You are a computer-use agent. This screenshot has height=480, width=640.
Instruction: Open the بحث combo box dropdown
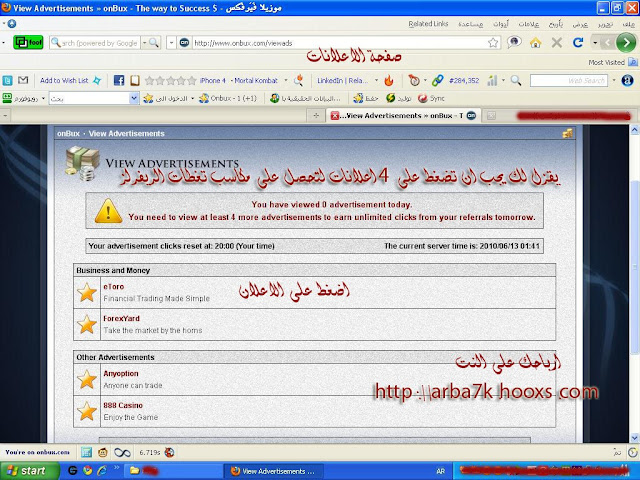[x=134, y=98]
